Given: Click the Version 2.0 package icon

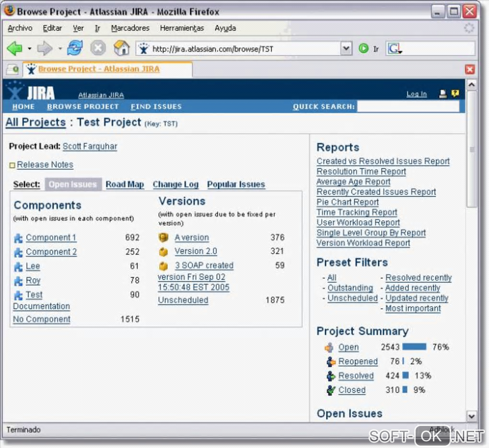Looking at the screenshot, I should tap(163, 252).
